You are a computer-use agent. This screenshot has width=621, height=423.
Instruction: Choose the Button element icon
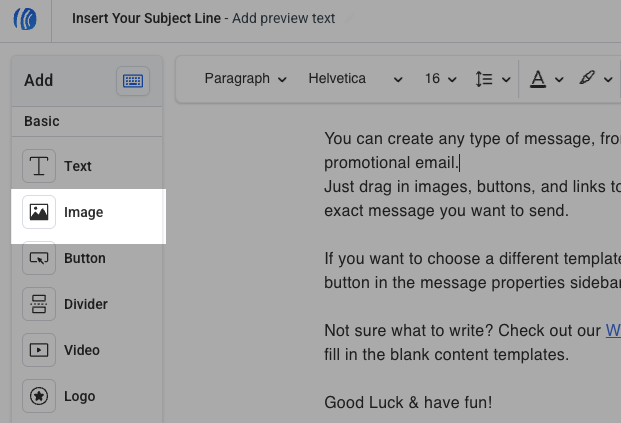[39, 258]
